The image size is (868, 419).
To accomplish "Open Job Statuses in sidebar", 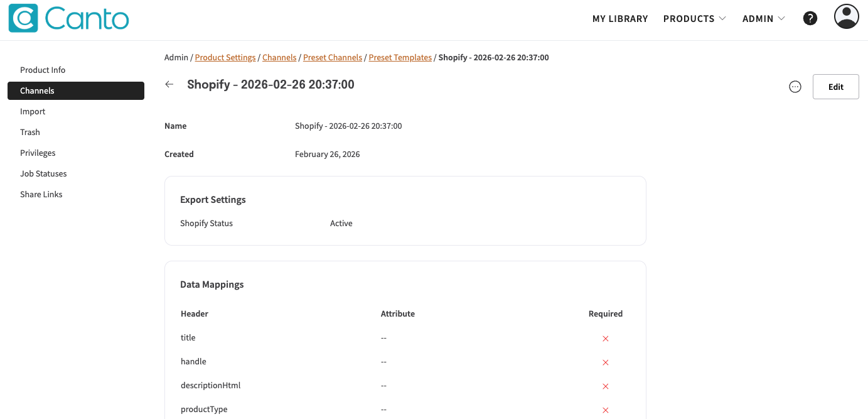I will (x=76, y=173).
